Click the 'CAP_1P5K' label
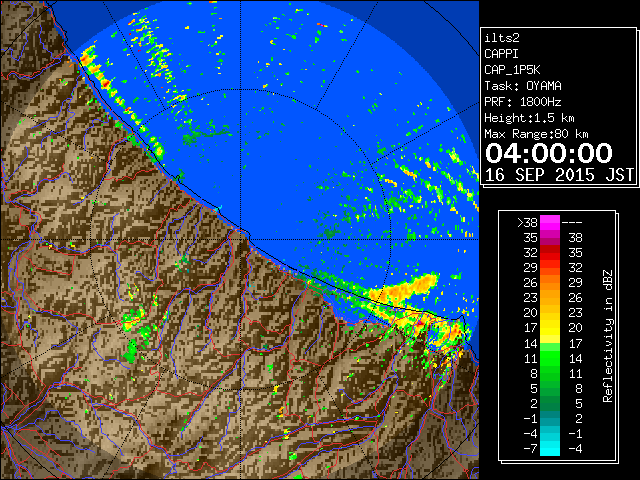640x480 pixels. (x=512, y=70)
